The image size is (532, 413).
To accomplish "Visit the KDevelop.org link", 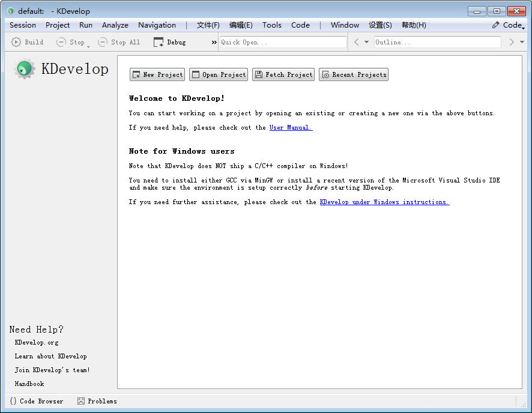I will click(36, 343).
